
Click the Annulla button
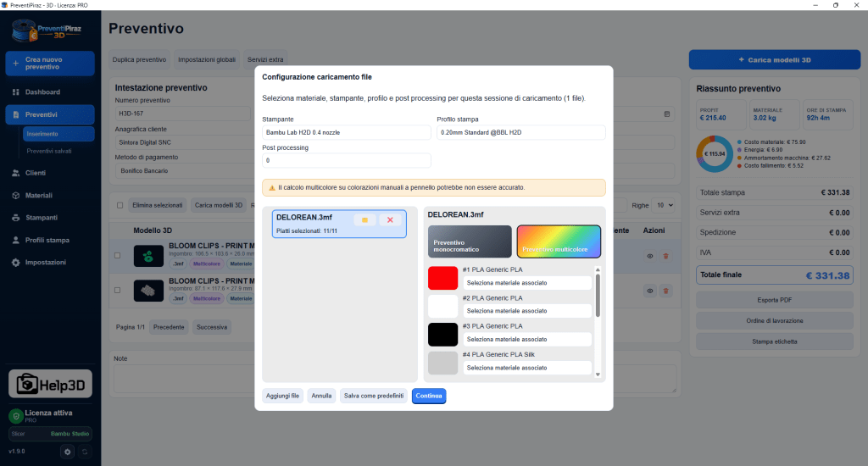click(321, 396)
